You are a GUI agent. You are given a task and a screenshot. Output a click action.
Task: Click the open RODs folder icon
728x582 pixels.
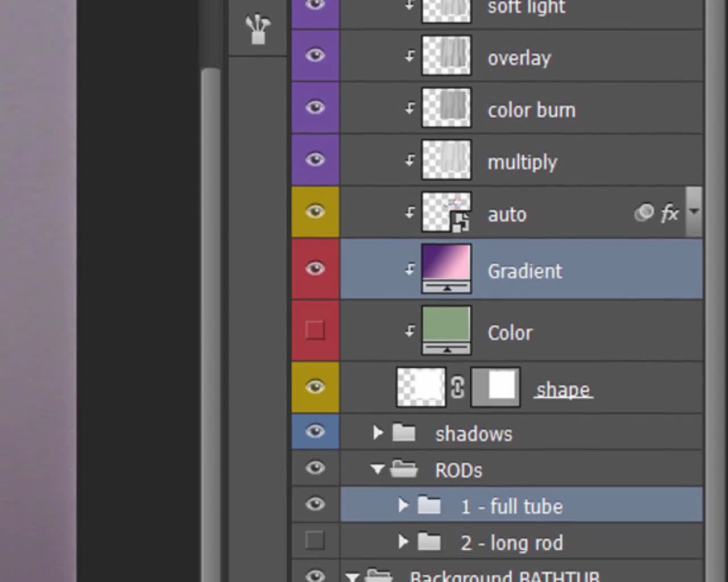(x=404, y=469)
